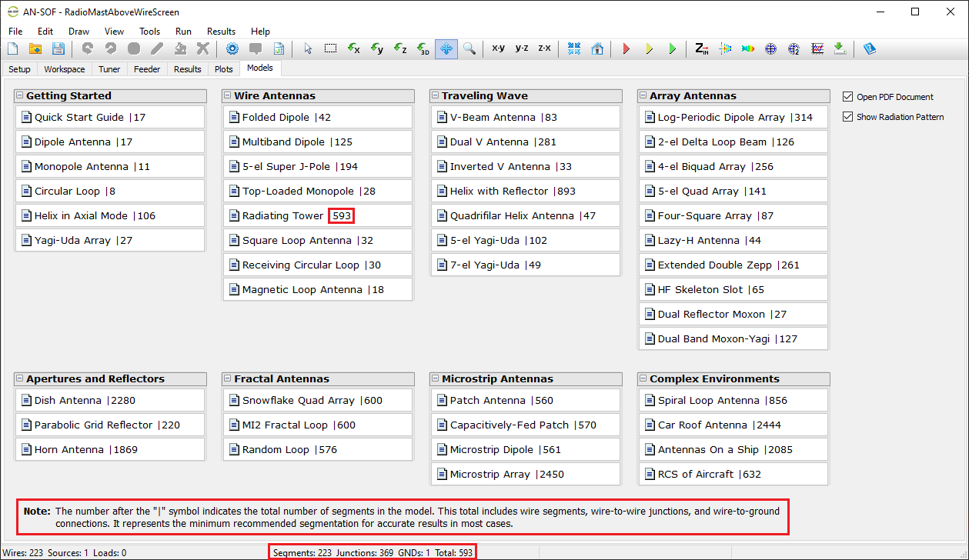
Task: Click the rotate around X axis icon
Action: click(354, 48)
